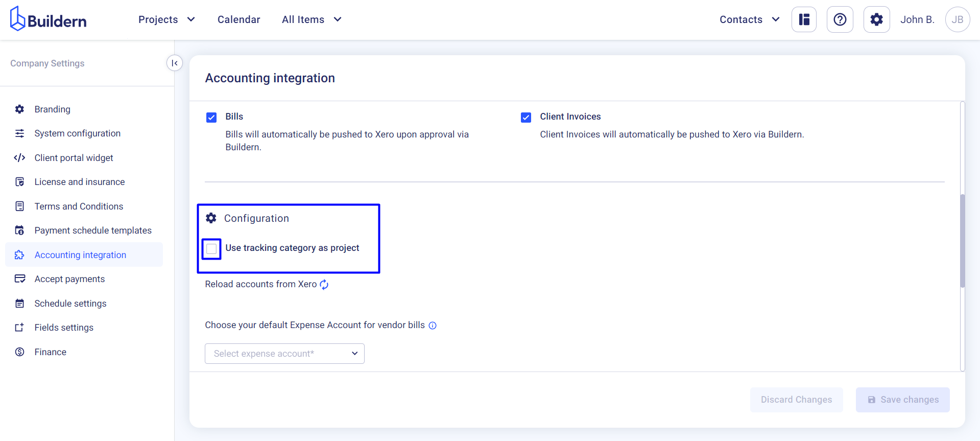The width and height of the screenshot is (980, 441).
Task: Click Save changes button
Action: click(x=902, y=400)
